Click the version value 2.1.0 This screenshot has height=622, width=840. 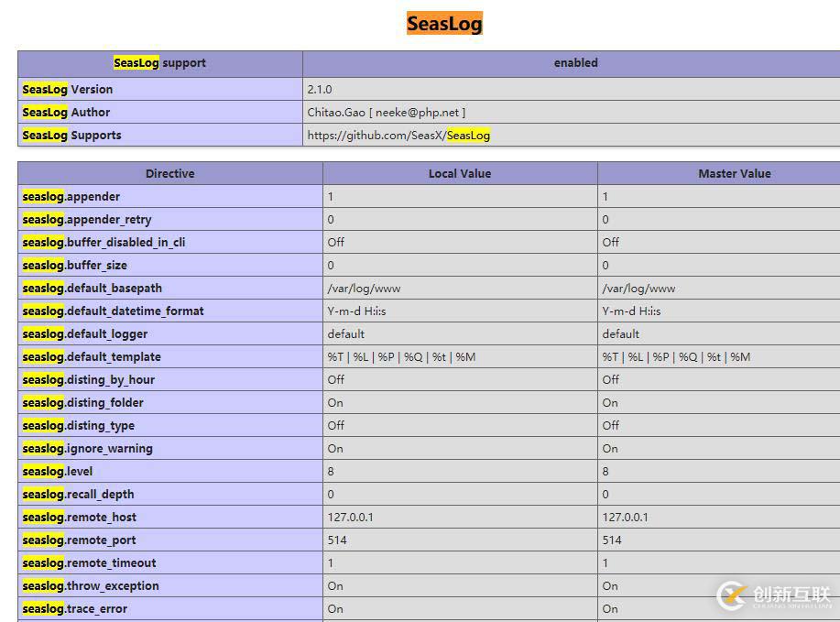pos(320,90)
